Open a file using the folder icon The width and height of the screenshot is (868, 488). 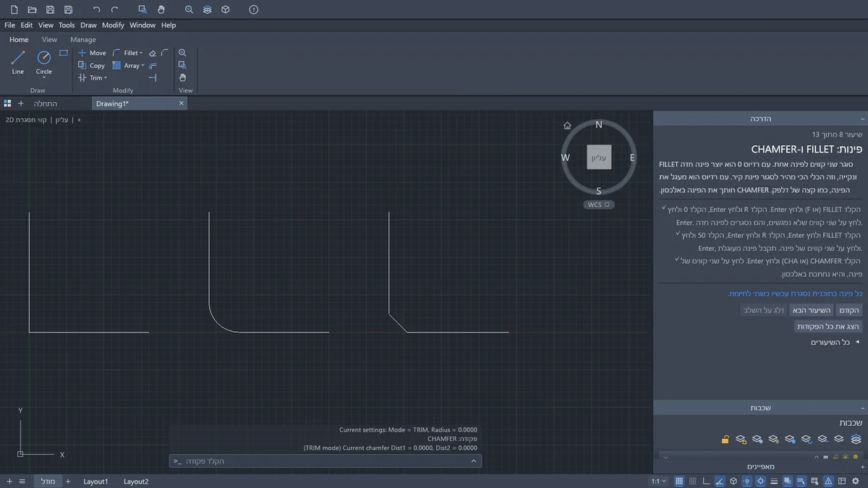[32, 9]
